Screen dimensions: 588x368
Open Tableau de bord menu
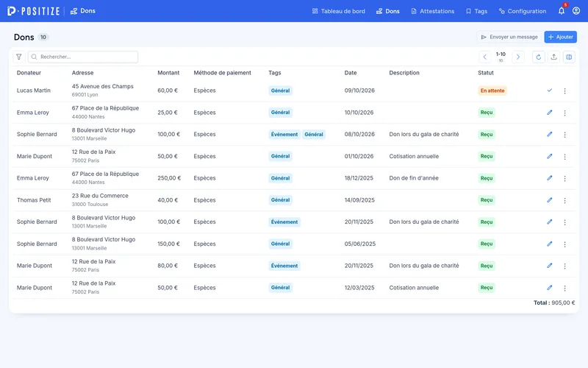coord(339,11)
